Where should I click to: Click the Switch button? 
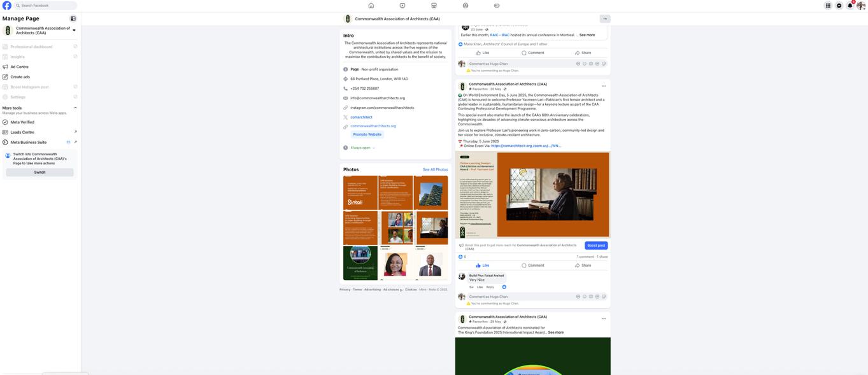39,173
